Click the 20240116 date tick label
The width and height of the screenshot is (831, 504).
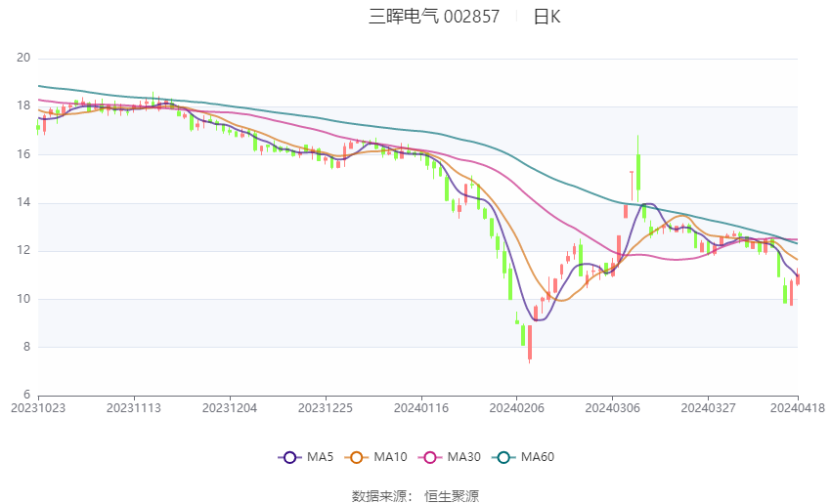421,408
